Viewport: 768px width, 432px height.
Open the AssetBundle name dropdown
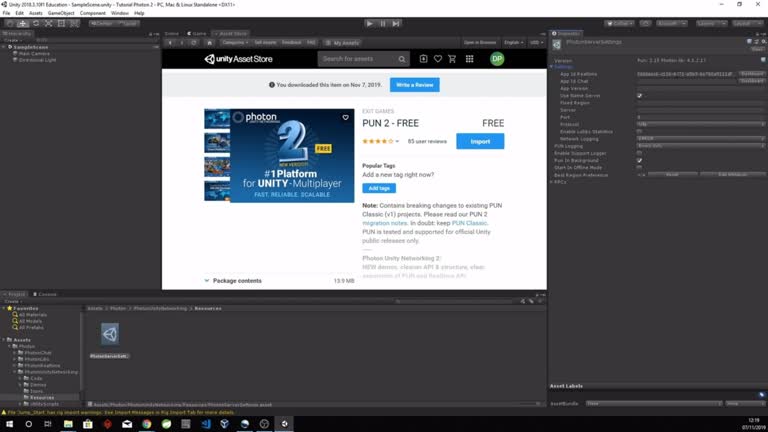(653, 404)
